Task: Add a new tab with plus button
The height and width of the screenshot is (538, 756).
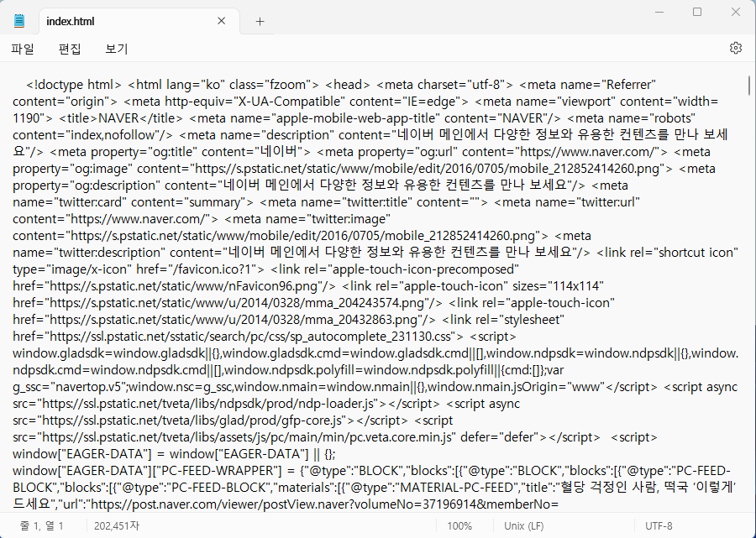Action: pos(260,21)
